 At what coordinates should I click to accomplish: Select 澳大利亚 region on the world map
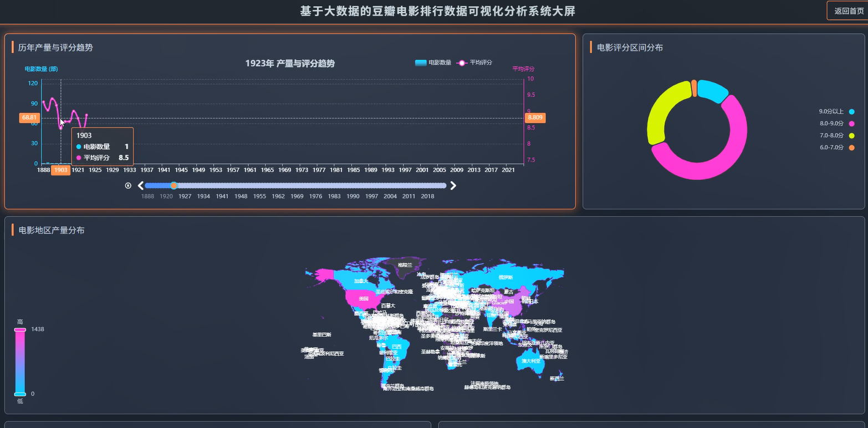click(532, 361)
